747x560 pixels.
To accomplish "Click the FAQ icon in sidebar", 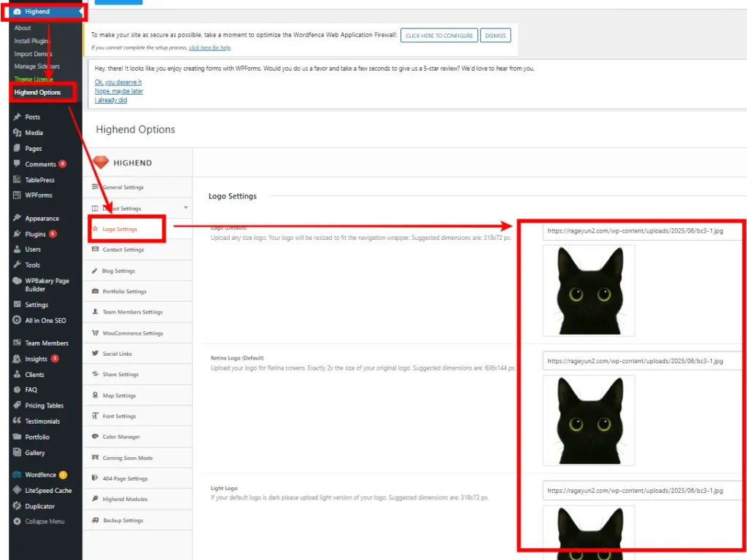I will pos(18,389).
